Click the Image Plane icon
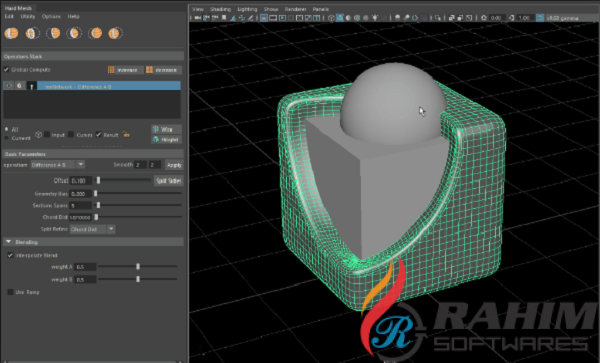The height and width of the screenshot is (363, 600). point(233,18)
